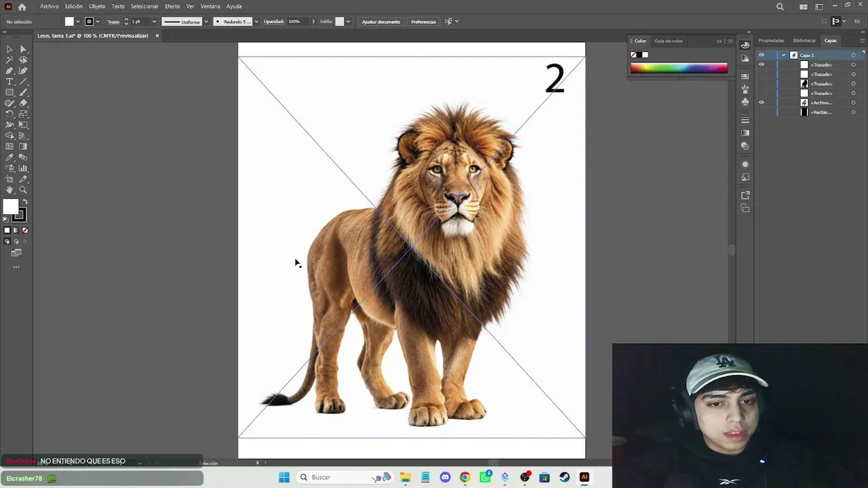Screen dimensions: 868x488
Task: Open the Redondo brush definition dropdown
Action: click(256, 22)
